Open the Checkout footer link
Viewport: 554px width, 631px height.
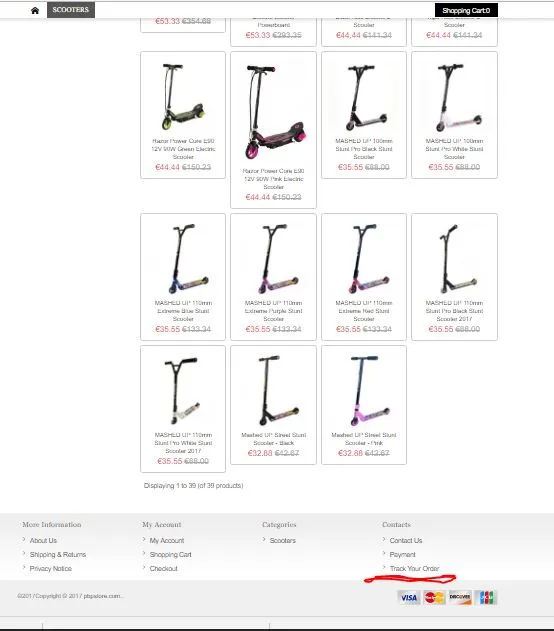(163, 569)
